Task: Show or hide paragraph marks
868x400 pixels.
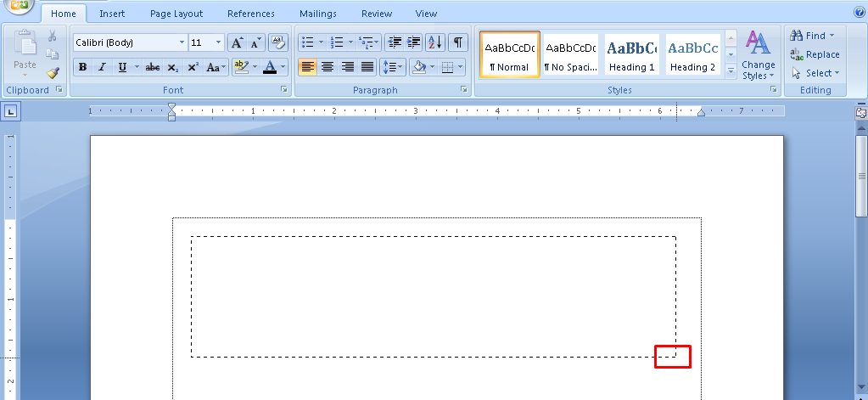Action: tap(458, 42)
